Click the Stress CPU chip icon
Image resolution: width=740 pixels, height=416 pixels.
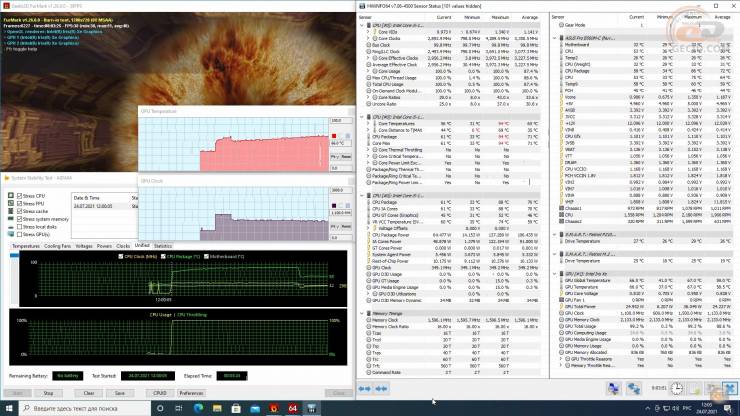point(11,195)
